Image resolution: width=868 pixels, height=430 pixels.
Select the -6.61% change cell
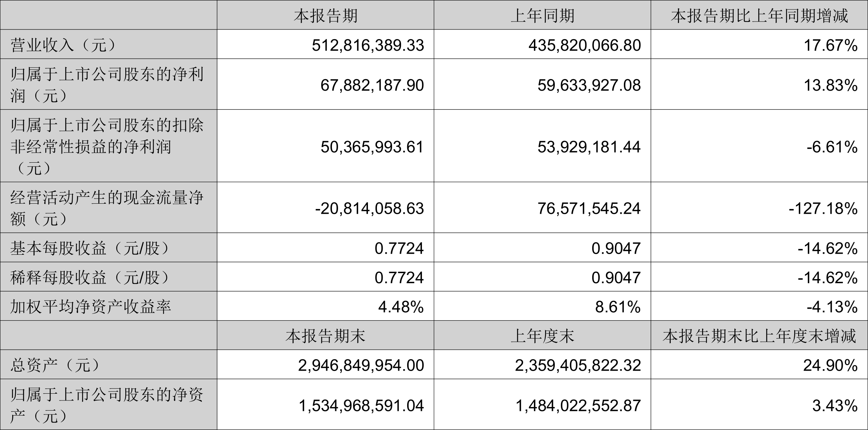832,147
